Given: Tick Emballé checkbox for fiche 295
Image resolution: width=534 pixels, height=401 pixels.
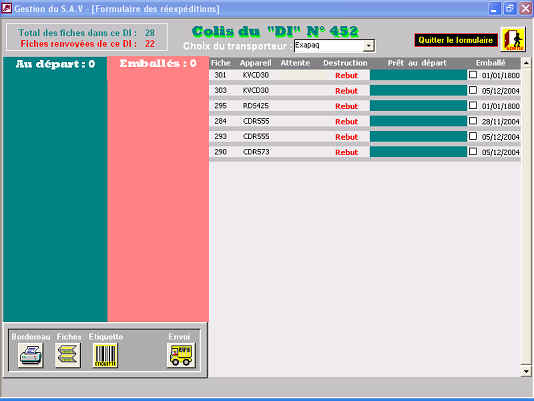Looking at the screenshot, I should (473, 105).
